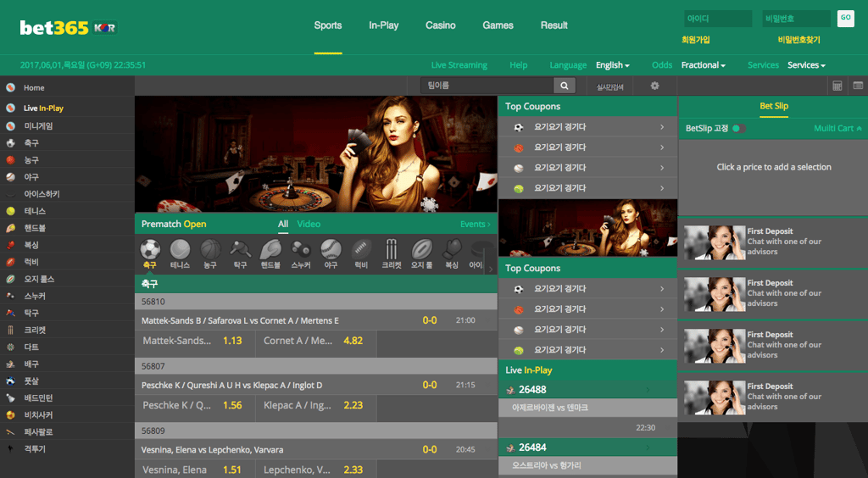Open the Events arrow link in Prematch
The height and width of the screenshot is (478, 868).
(x=475, y=224)
